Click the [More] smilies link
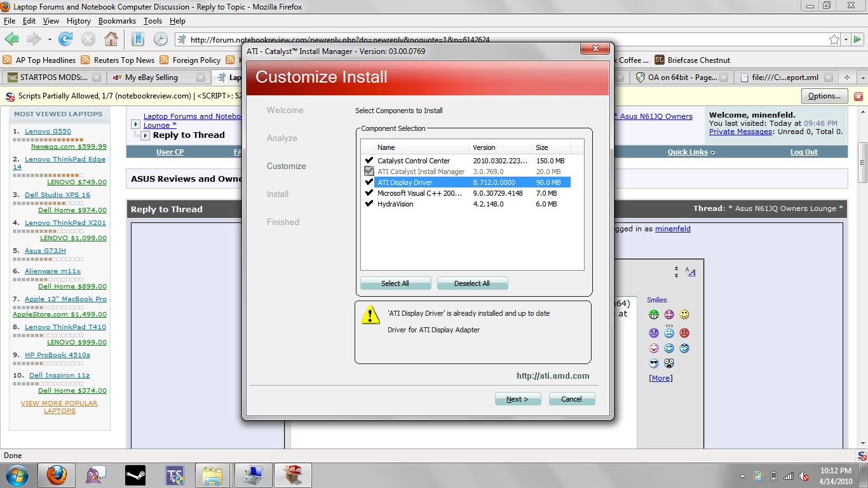Image resolution: width=868 pixels, height=488 pixels. click(660, 378)
